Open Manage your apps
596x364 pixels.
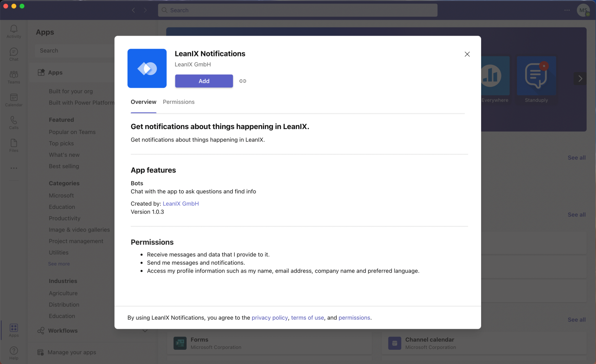72,352
